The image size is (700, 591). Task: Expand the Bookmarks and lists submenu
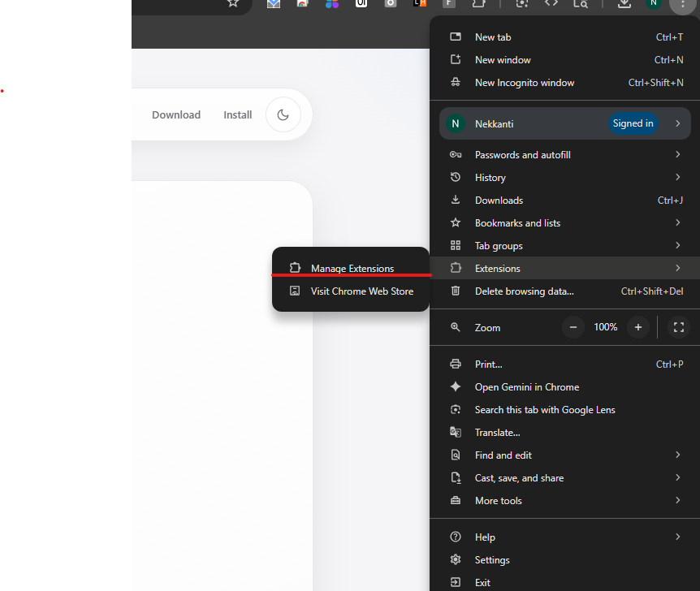tap(678, 222)
